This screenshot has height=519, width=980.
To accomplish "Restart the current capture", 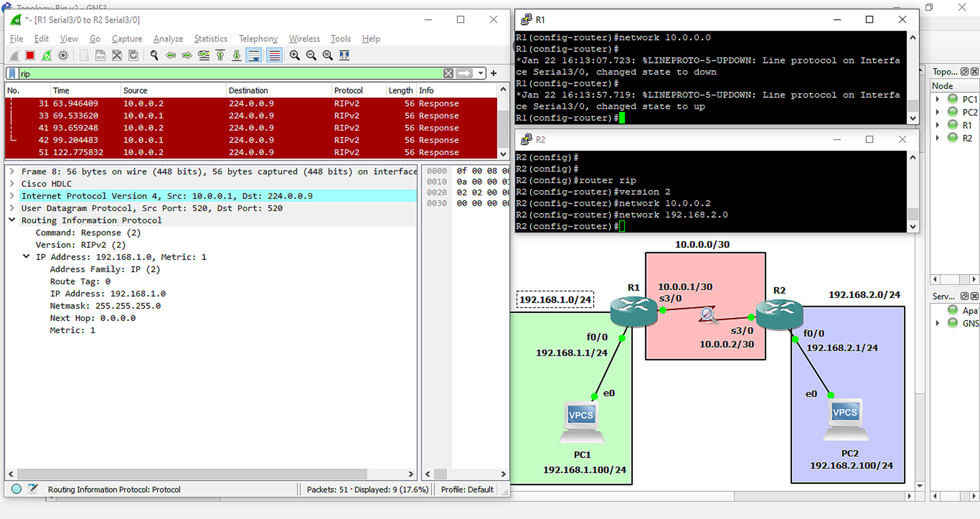I will pos(47,55).
